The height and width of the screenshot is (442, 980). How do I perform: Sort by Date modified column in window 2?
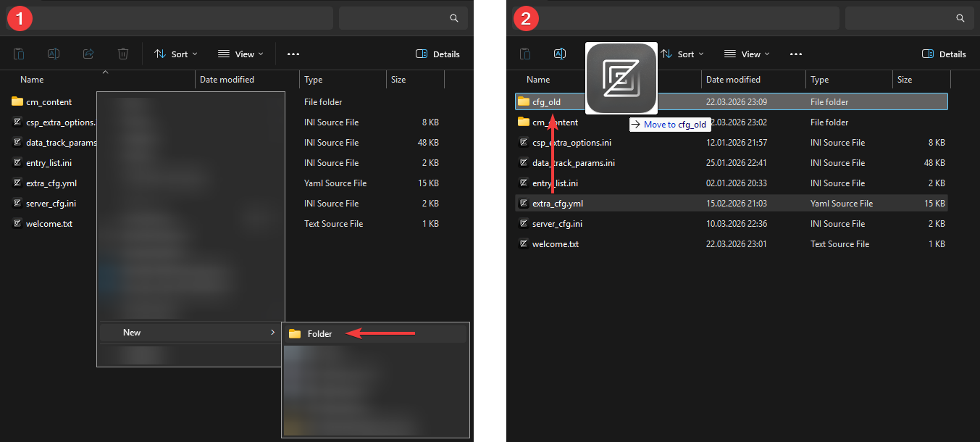pyautogui.click(x=733, y=80)
